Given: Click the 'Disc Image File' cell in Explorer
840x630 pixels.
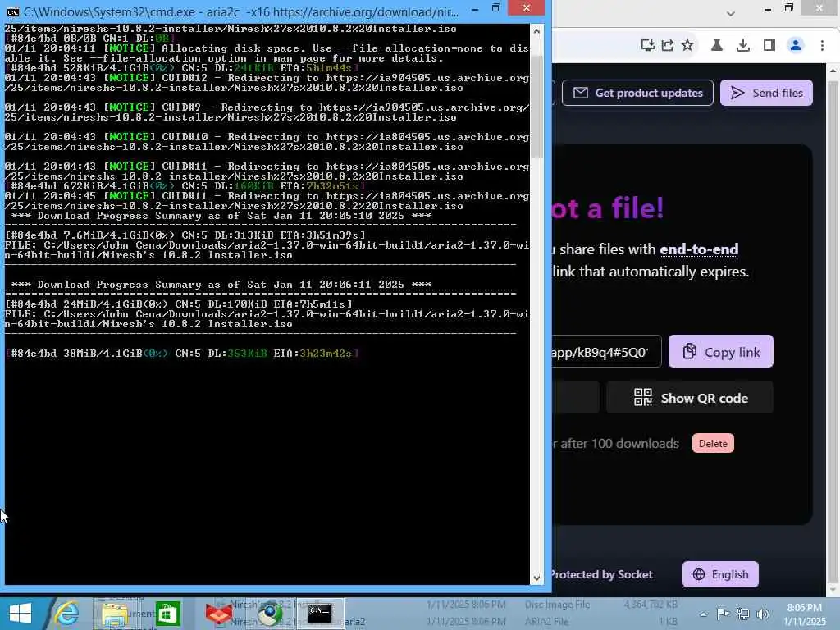Looking at the screenshot, I should tap(557, 605).
